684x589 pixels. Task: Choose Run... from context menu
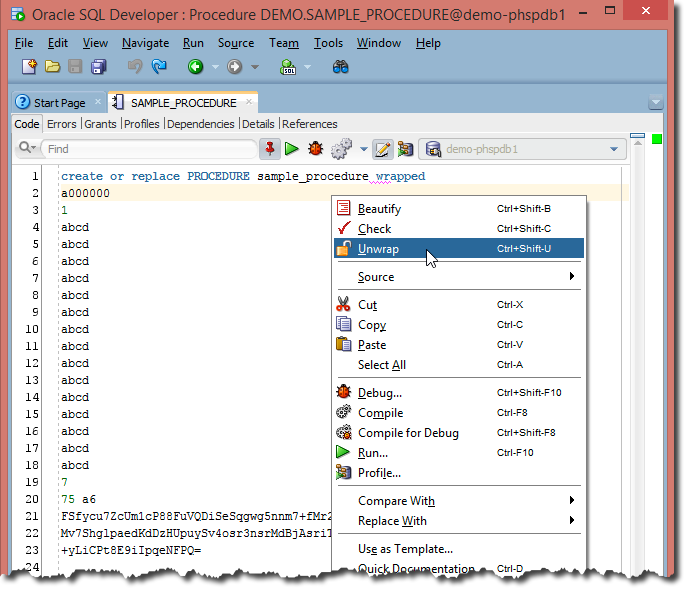(x=458, y=452)
